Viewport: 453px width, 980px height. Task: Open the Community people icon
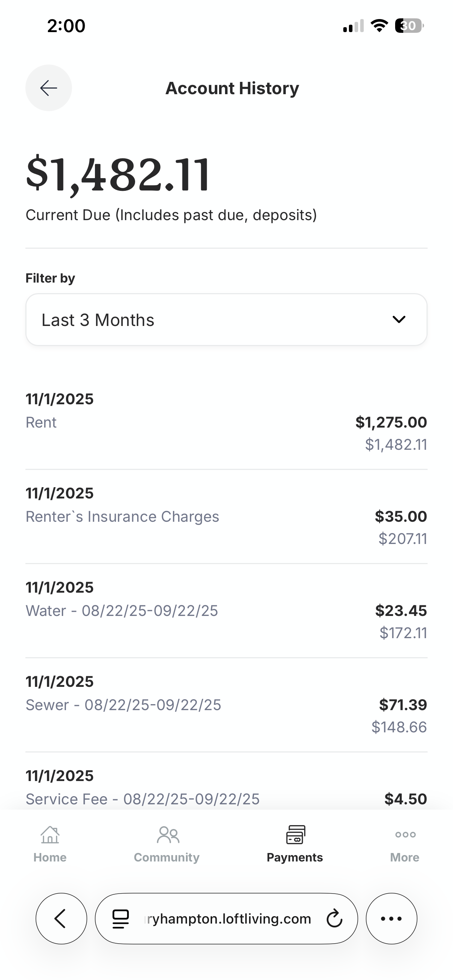click(168, 835)
